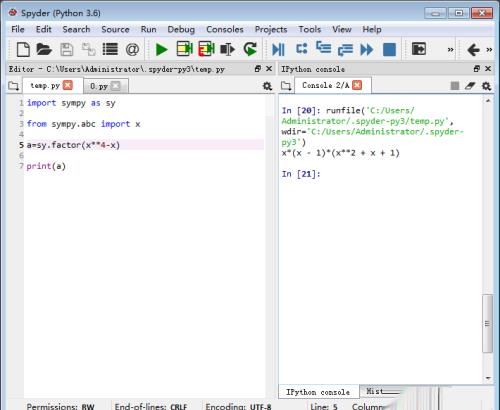Open IPython console options gear icon
This screenshot has height=410, width=500.
click(x=486, y=86)
